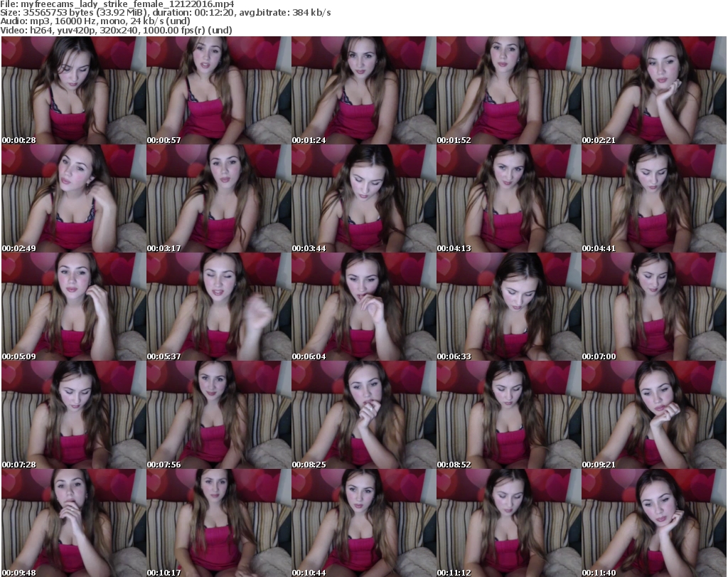This screenshot has width=728, height=577.
Task: Select the thumbnail timestamped 00:10:44
Action: (363, 523)
